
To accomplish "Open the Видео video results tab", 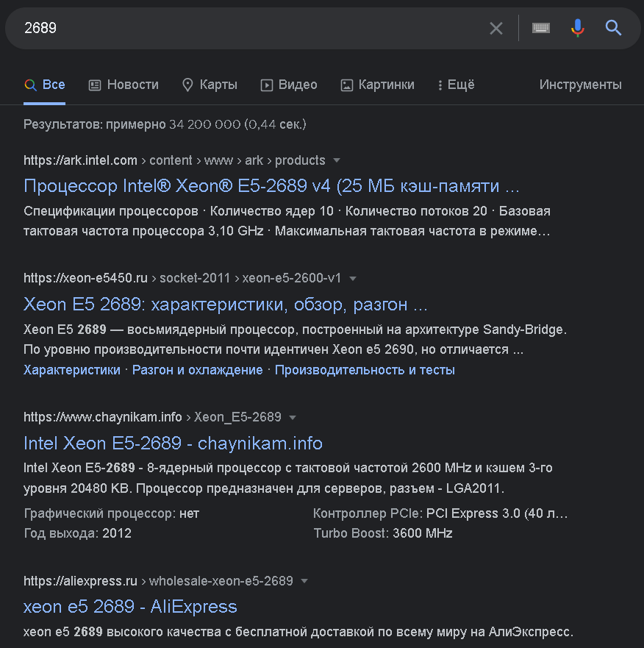I will [x=289, y=85].
